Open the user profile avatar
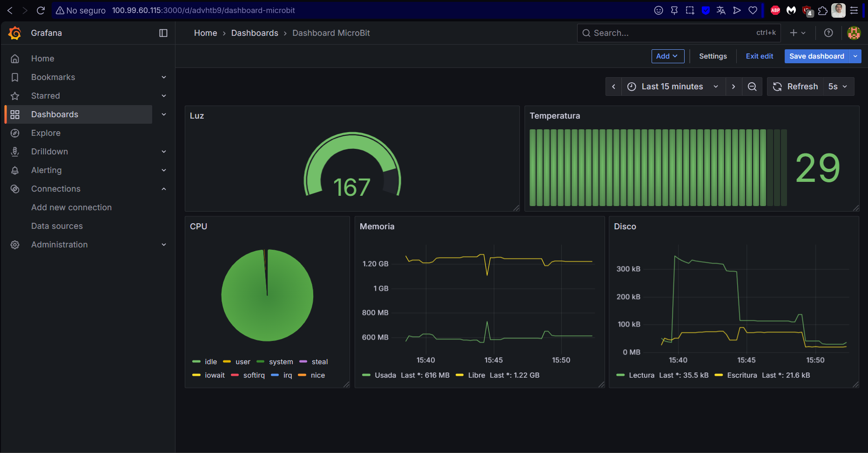The image size is (868, 453). click(854, 33)
